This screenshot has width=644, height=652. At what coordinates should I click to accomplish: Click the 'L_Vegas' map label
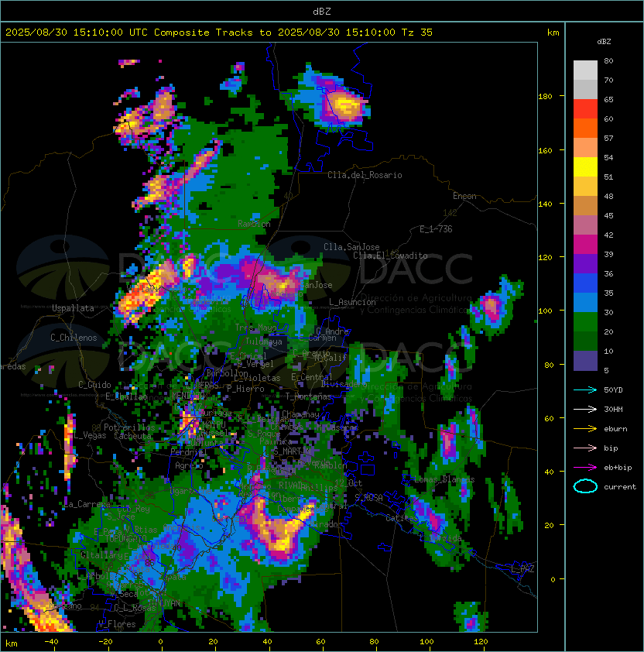(x=90, y=435)
